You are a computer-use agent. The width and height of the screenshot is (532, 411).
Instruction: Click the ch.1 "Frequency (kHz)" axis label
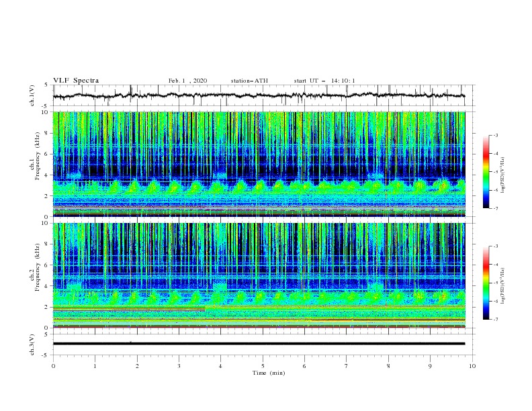point(38,156)
